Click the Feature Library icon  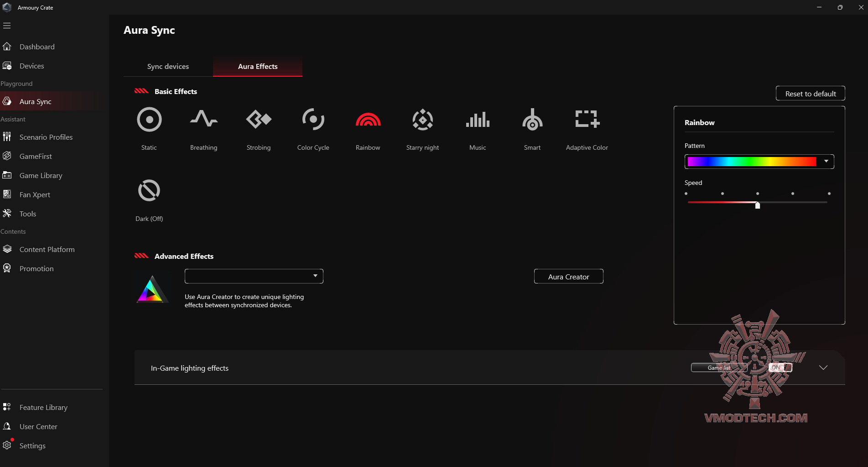click(7, 407)
